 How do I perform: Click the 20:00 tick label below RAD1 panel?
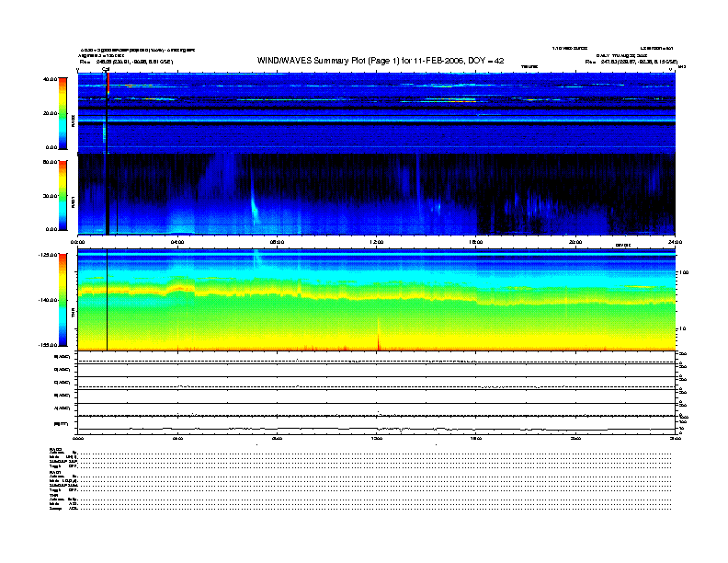click(x=575, y=242)
